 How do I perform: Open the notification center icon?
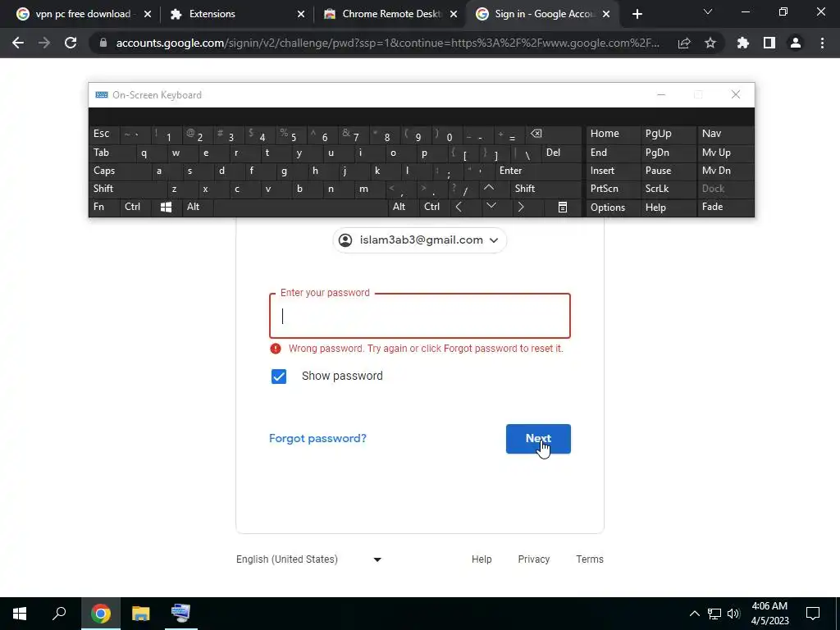click(813, 614)
